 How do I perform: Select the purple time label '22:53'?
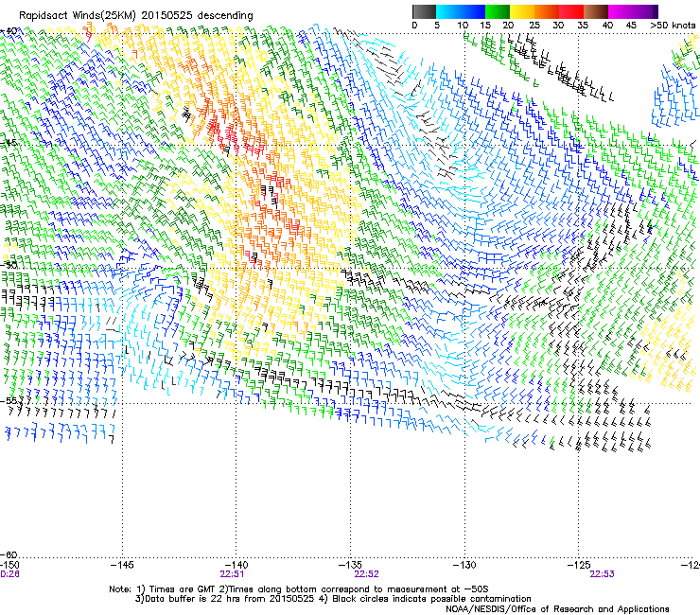coord(602,574)
